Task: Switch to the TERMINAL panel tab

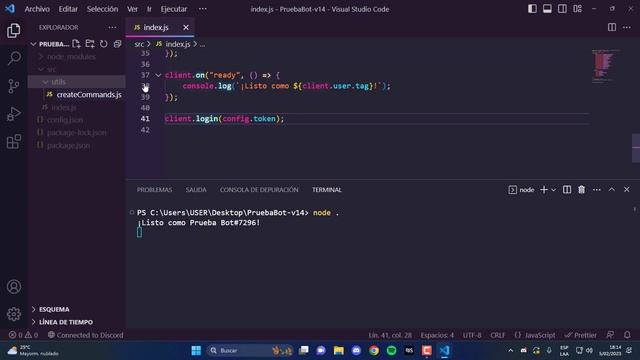Action: (327, 190)
